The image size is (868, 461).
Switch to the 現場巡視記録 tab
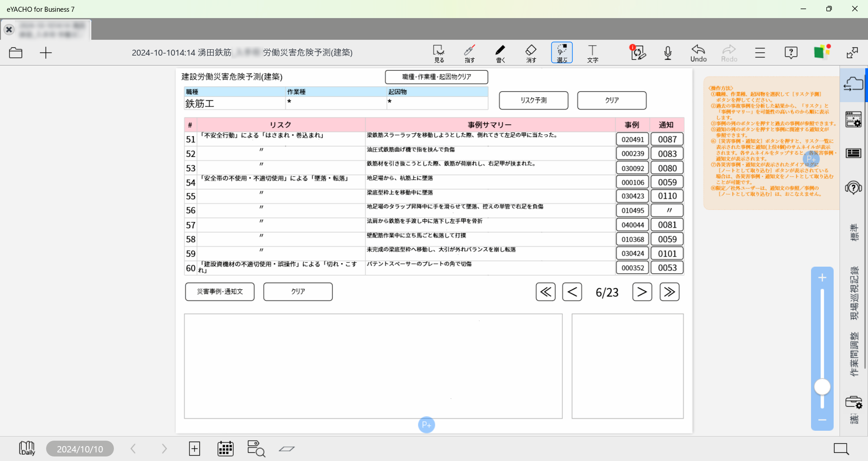coord(854,294)
